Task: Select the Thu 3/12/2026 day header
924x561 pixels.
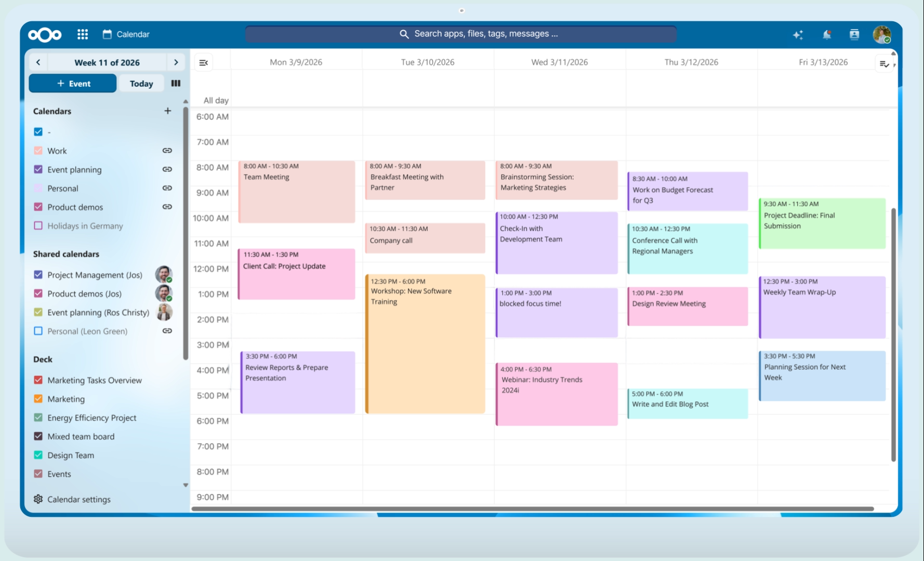Action: pos(691,62)
